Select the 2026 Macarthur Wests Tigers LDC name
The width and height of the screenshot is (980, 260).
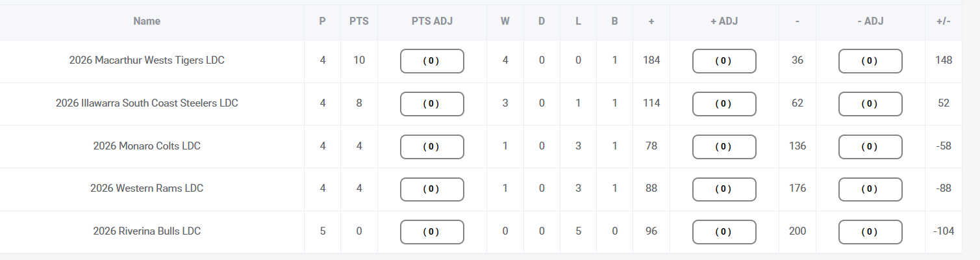click(147, 60)
